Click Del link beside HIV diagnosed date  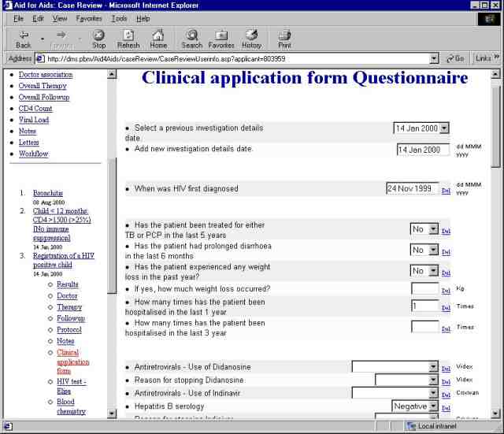click(x=446, y=190)
